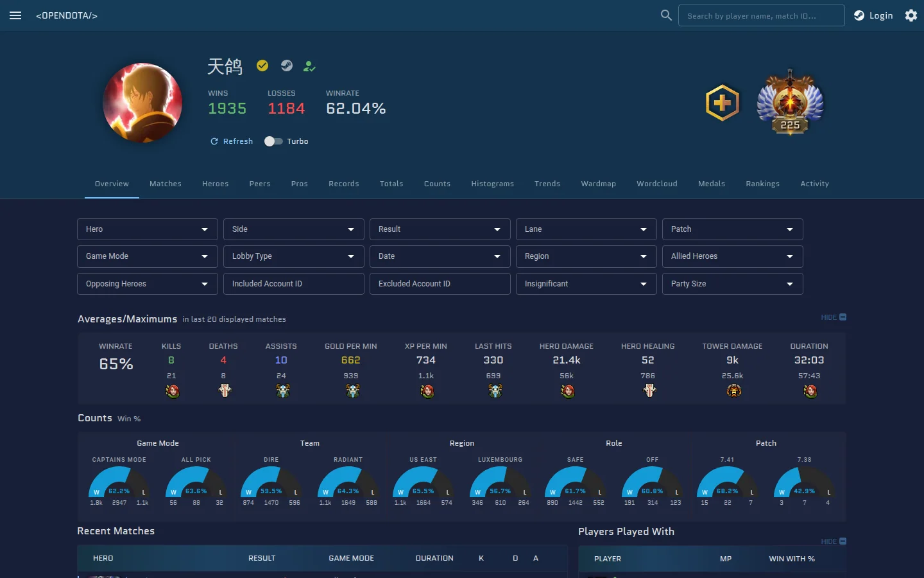Expand the Party Size dropdown

tap(732, 284)
